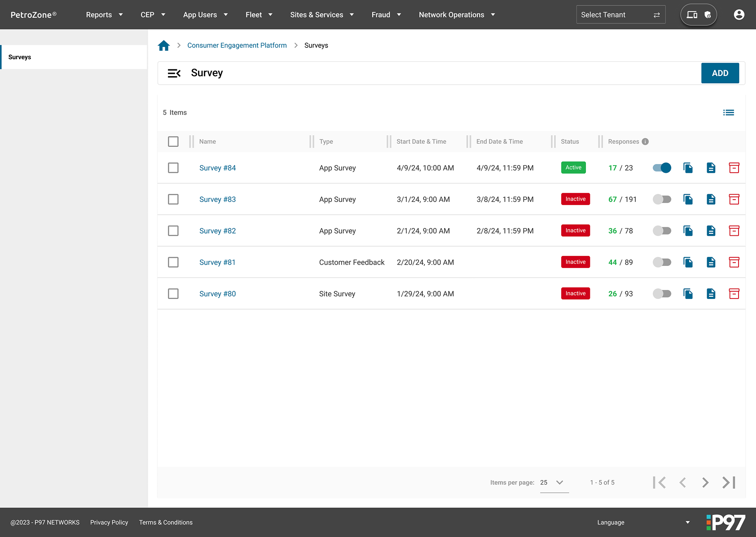Open the Reports menu
This screenshot has width=756, height=537.
pyautogui.click(x=104, y=15)
